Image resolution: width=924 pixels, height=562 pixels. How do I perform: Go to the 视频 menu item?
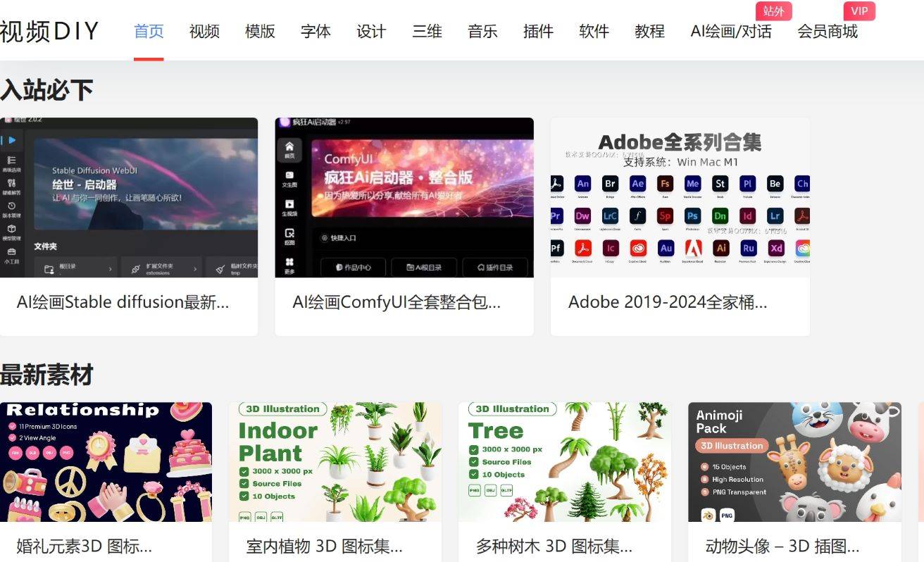tap(204, 31)
